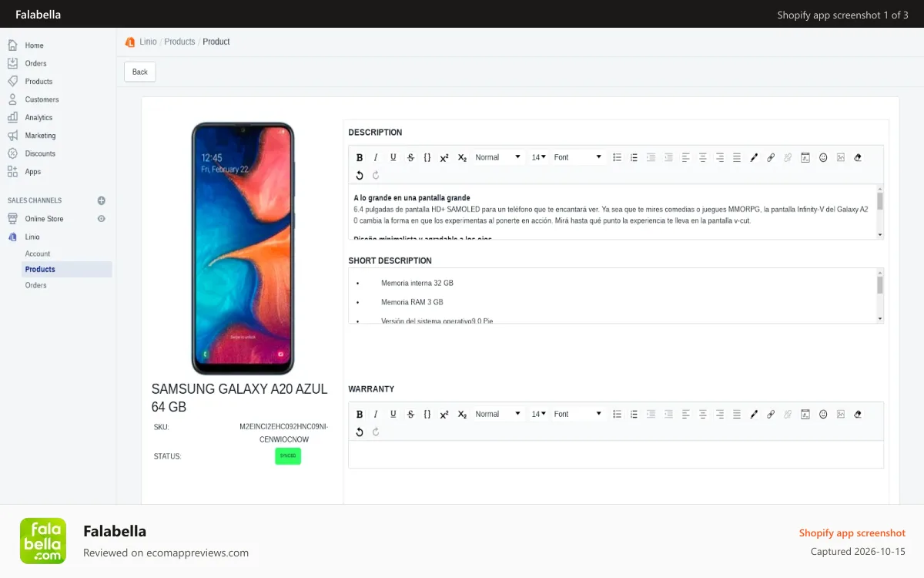Viewport: 924px width, 578px height.
Task: Click the Short Description scrollbar down arrow
Action: click(880, 318)
